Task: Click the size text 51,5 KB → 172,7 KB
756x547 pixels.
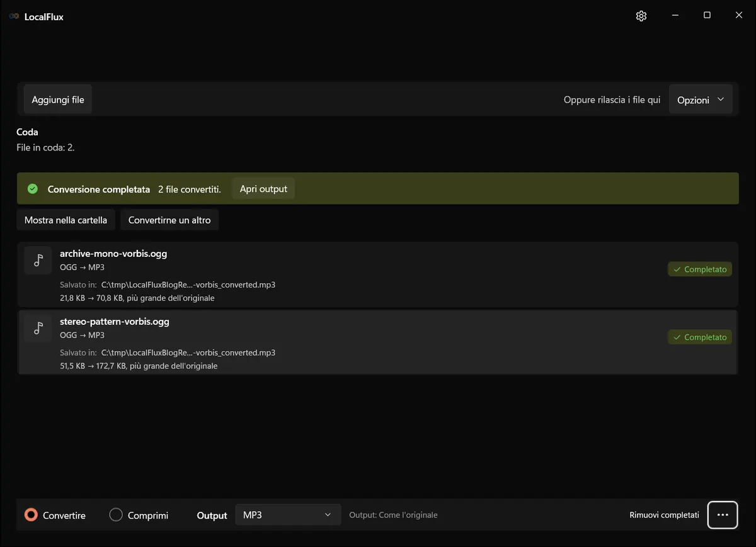Action: (93, 366)
